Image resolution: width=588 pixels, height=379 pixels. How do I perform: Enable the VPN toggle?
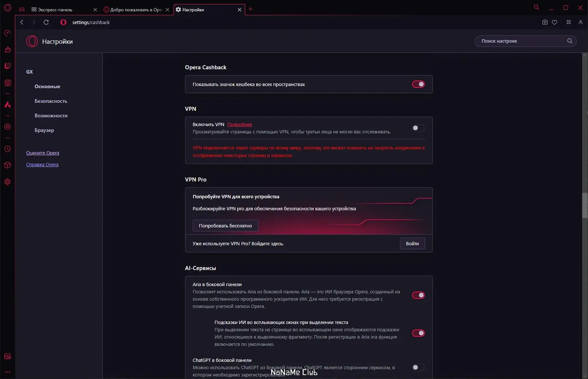coord(418,128)
